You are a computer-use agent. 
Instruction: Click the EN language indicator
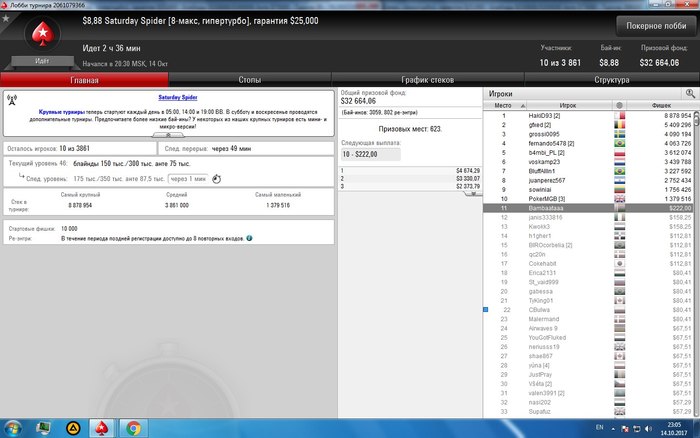click(600, 427)
